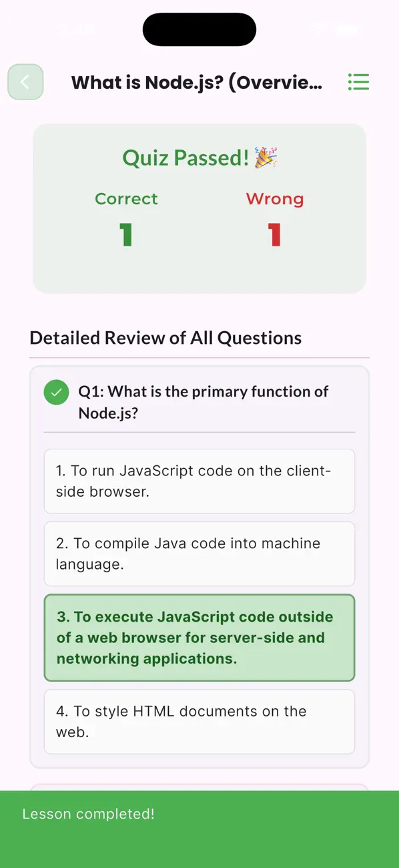Screen dimensions: 399x868
Task: Select answer option 2 about compiling Java
Action: coord(199,554)
